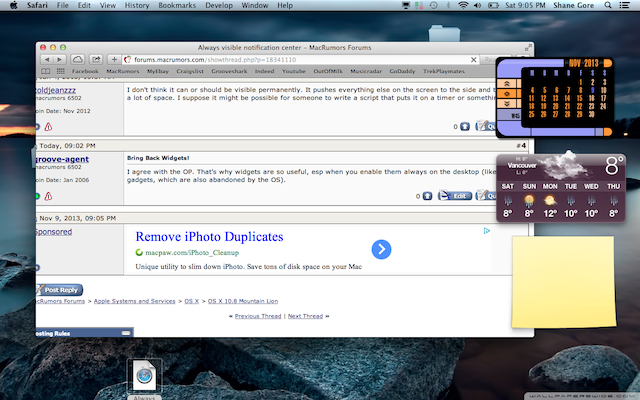
Task: Click the battery status menu bar icon
Action: coord(493,5)
